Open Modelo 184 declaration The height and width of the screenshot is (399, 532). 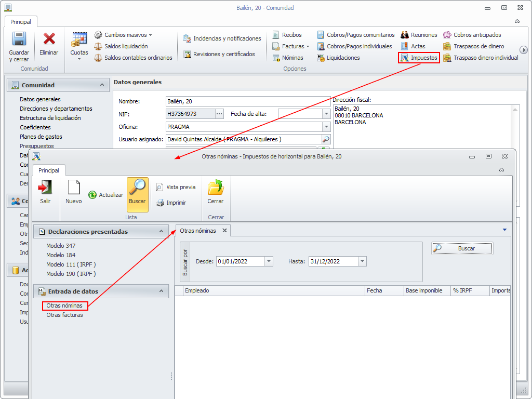(61, 255)
